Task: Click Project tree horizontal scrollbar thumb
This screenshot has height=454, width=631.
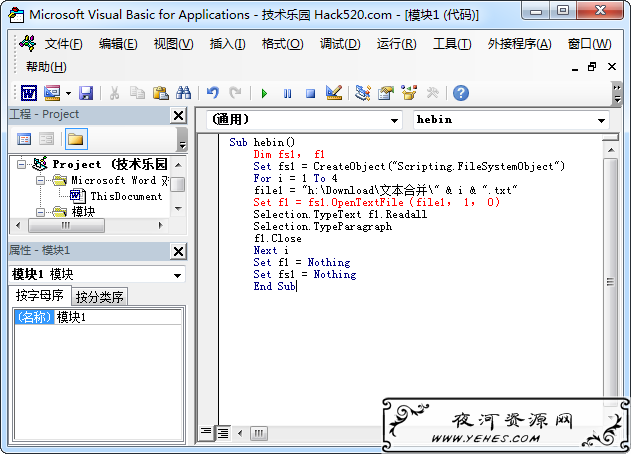Action: pos(66,225)
